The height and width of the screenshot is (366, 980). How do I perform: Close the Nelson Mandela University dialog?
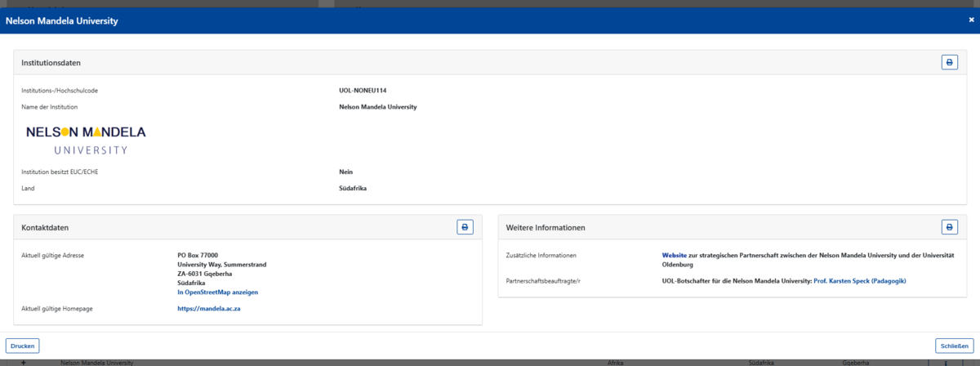971,20
